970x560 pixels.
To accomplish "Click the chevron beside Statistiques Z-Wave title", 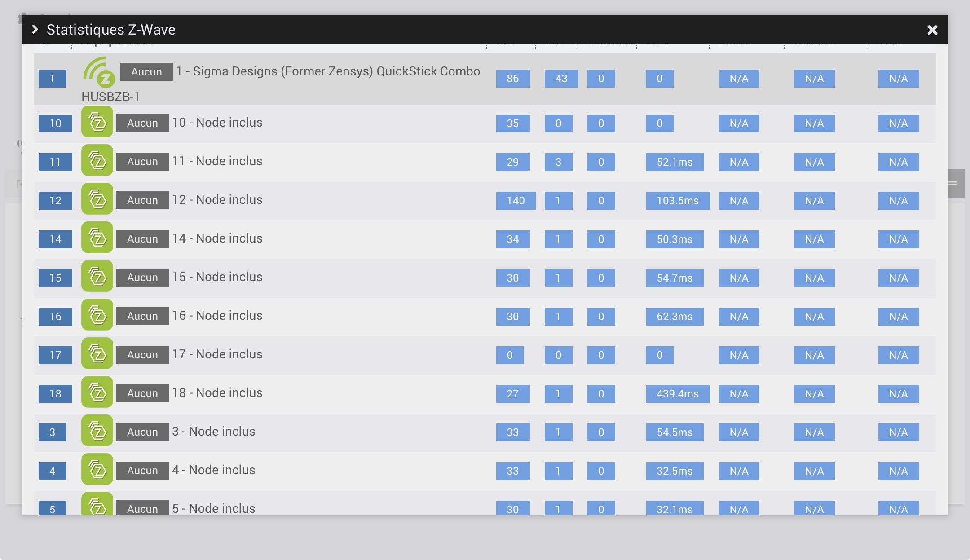I will click(x=35, y=30).
